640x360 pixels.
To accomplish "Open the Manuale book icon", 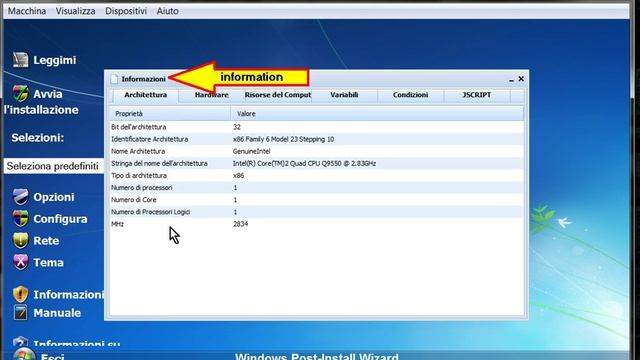I will pos(20,313).
